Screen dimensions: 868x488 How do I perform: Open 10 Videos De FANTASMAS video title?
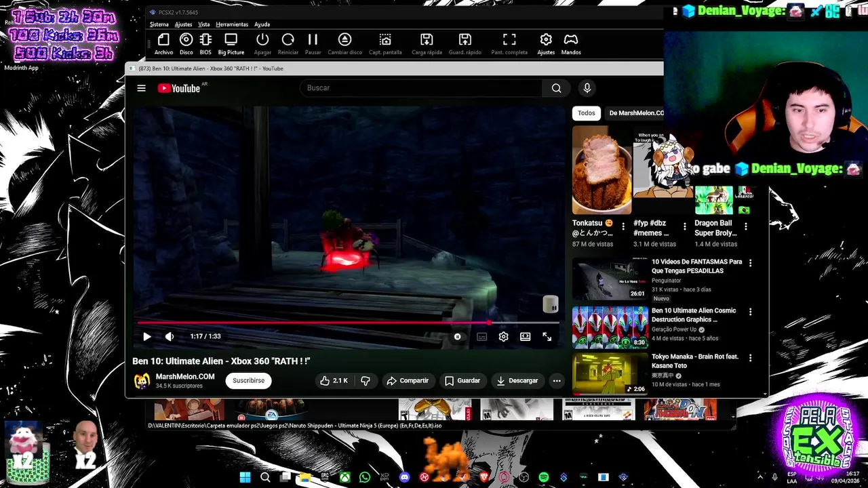pyautogui.click(x=696, y=266)
